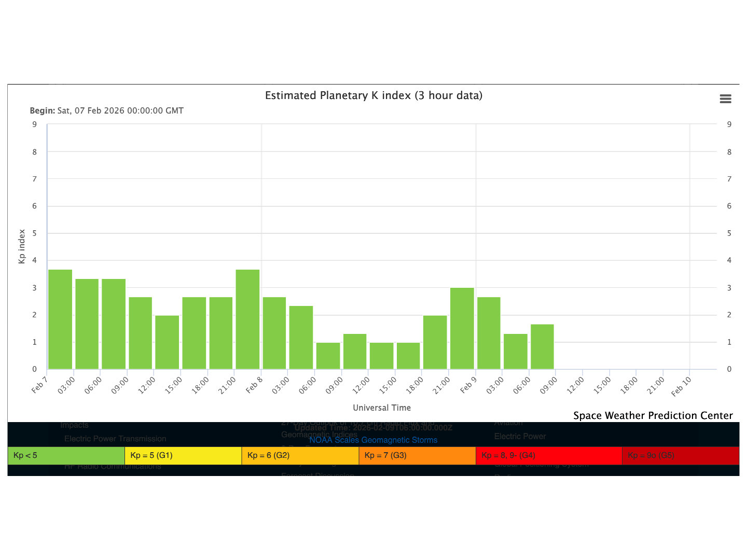Select the yellow Kp = 5 (G1) swatch
Image resolution: width=747 pixels, height=560 pixels.
(x=183, y=456)
